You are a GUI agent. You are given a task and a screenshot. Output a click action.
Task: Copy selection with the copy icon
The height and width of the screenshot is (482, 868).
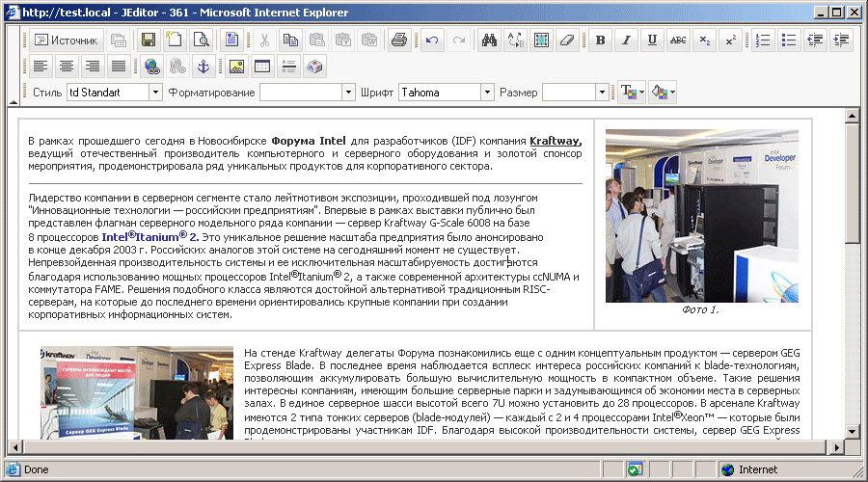(290, 40)
